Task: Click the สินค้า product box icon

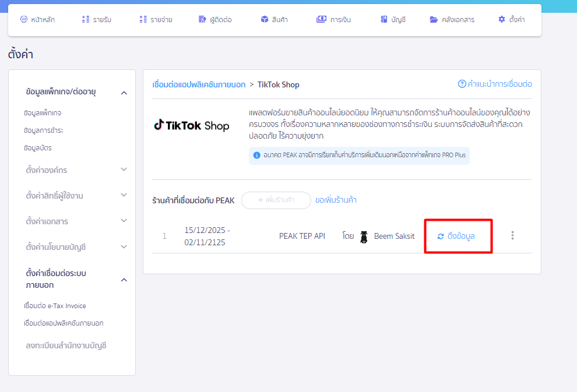Action: coord(265,19)
